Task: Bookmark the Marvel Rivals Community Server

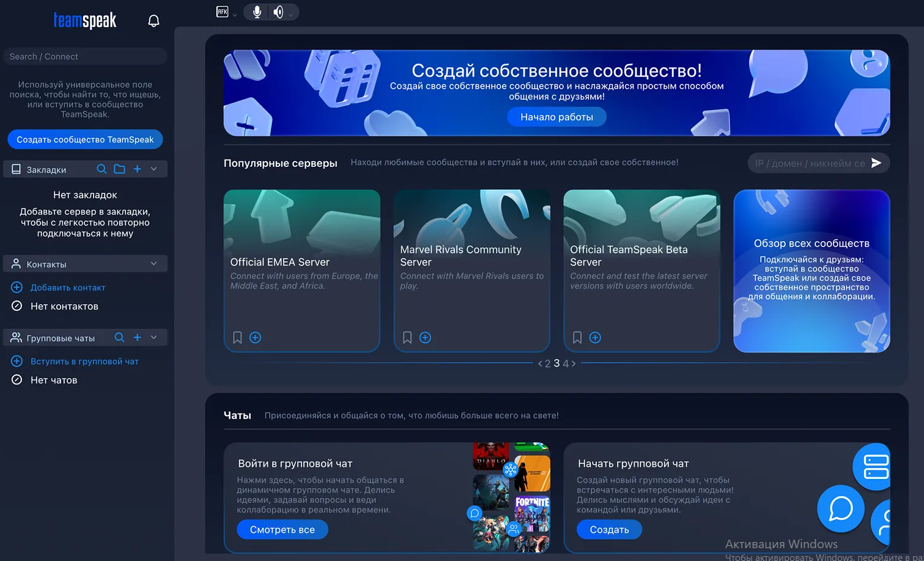Action: 407,338
